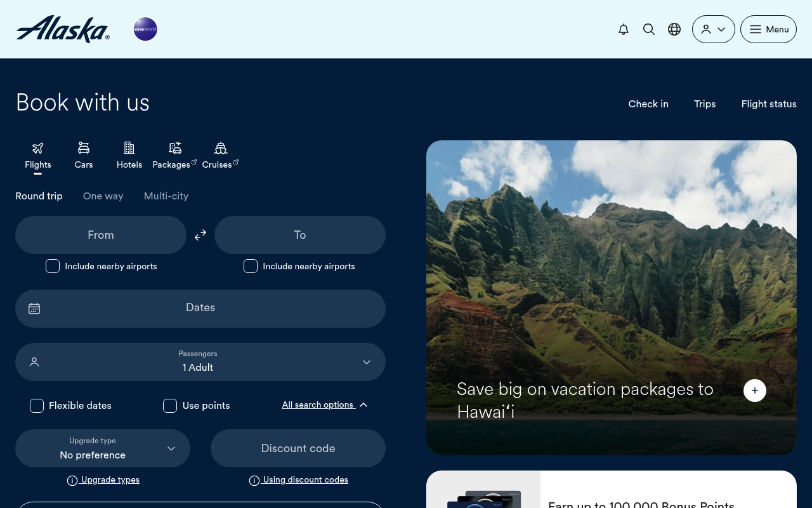Open Upgrade type dropdown
The height and width of the screenshot is (508, 812).
coord(103,448)
